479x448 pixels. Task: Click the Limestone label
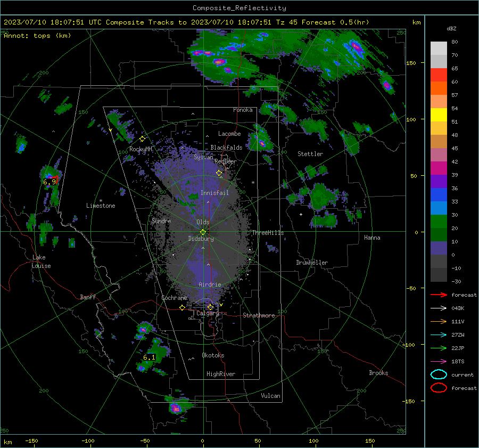[x=101, y=206]
